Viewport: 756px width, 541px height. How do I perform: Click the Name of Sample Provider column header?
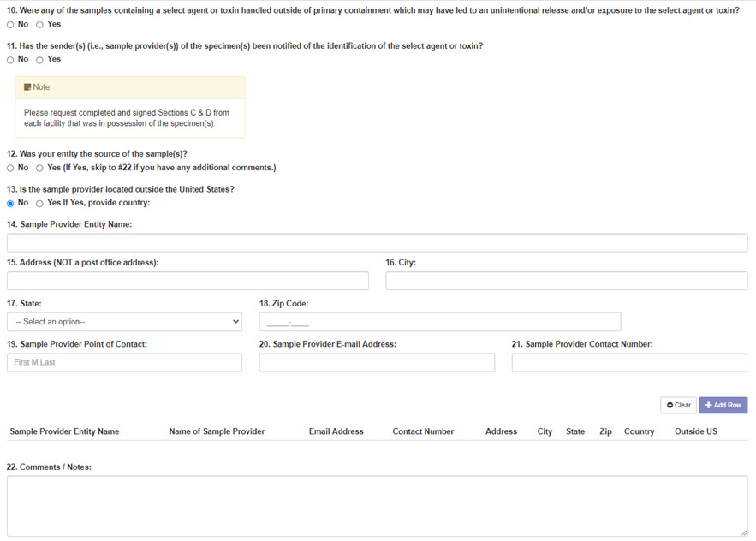coord(217,431)
